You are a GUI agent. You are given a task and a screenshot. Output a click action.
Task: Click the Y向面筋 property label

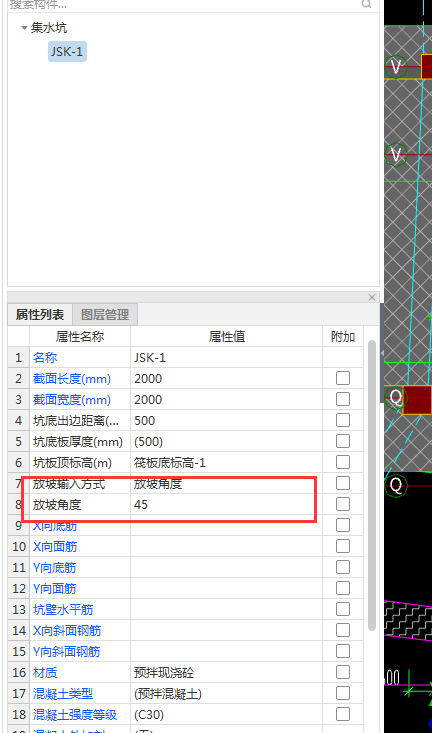point(54,589)
